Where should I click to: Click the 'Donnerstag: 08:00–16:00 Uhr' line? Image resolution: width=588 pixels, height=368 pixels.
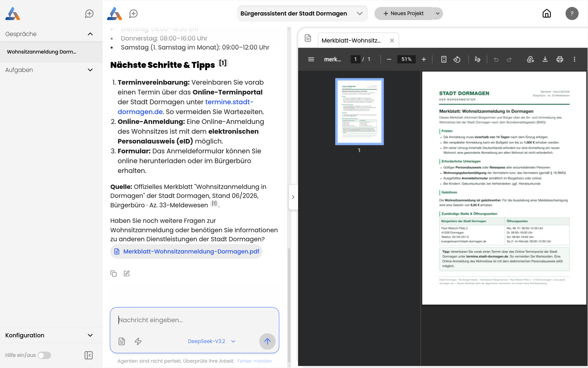pos(164,38)
